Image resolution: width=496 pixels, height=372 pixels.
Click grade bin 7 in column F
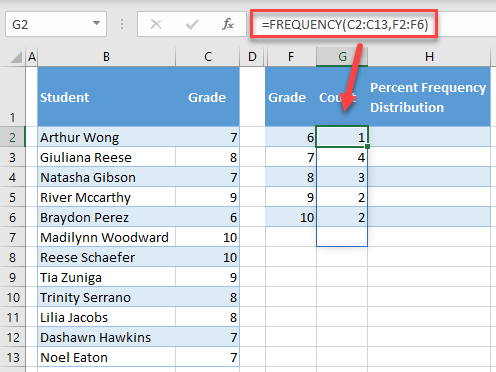pos(291,157)
